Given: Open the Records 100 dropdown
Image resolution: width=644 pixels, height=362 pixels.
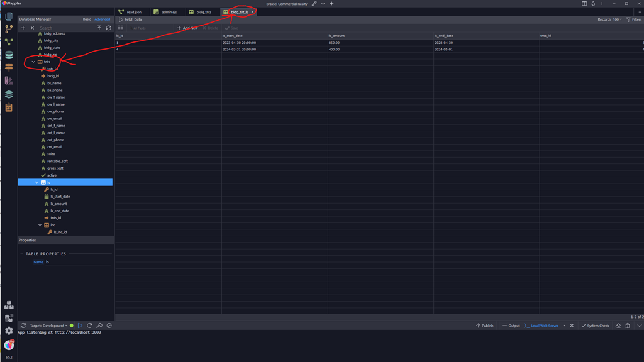Looking at the screenshot, I should coord(609,19).
